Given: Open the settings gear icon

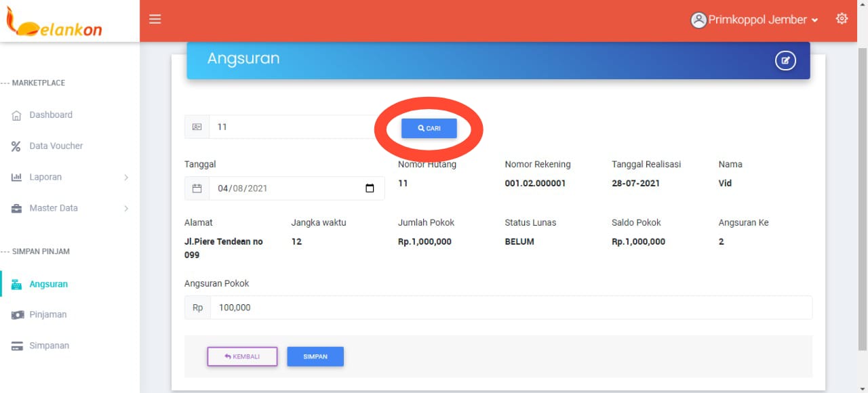Looking at the screenshot, I should tap(842, 19).
